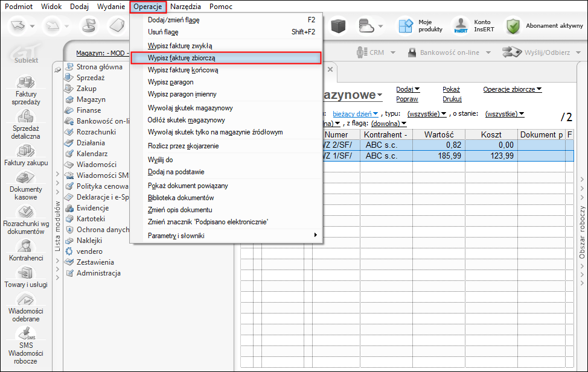Screen dimensions: 588x372
Task: Select Administracja in module list
Action: (98, 273)
